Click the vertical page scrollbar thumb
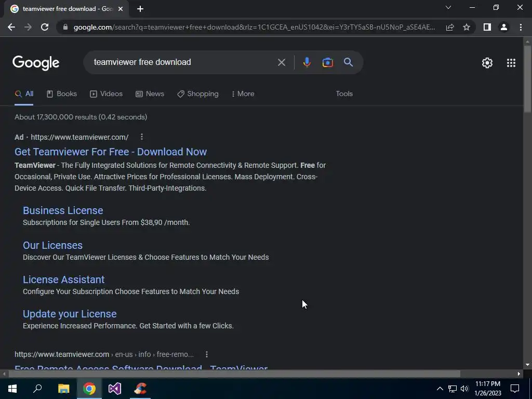 point(527,79)
